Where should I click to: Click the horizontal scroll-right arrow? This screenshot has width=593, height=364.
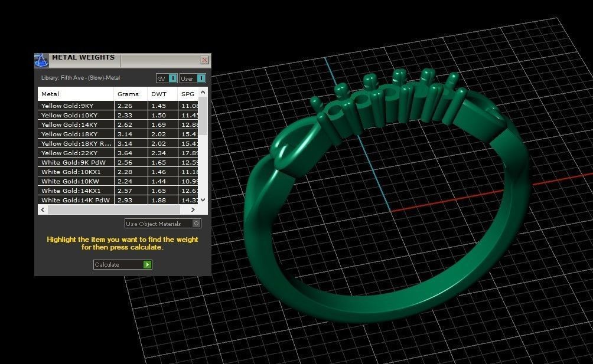193,209
